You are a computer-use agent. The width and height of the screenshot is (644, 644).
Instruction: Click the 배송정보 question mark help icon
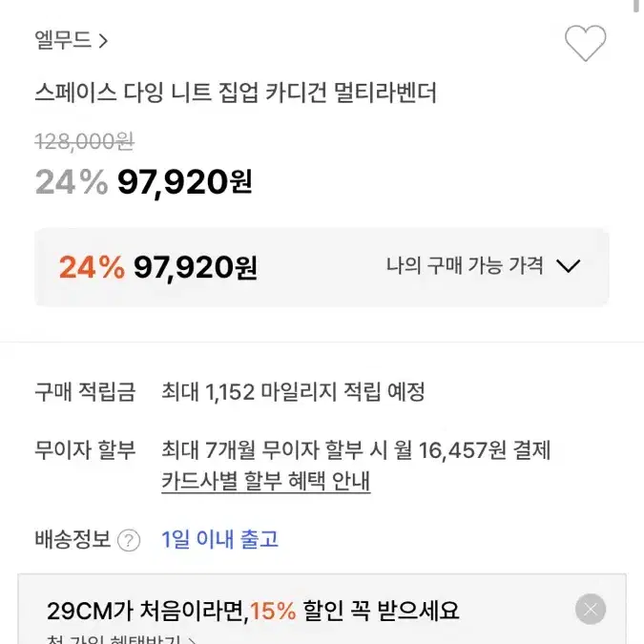[x=129, y=541]
